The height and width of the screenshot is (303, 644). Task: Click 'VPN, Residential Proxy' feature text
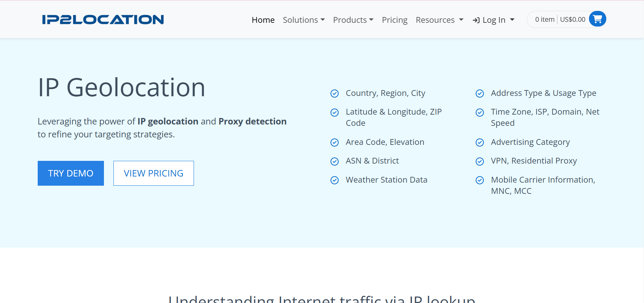[x=534, y=161]
